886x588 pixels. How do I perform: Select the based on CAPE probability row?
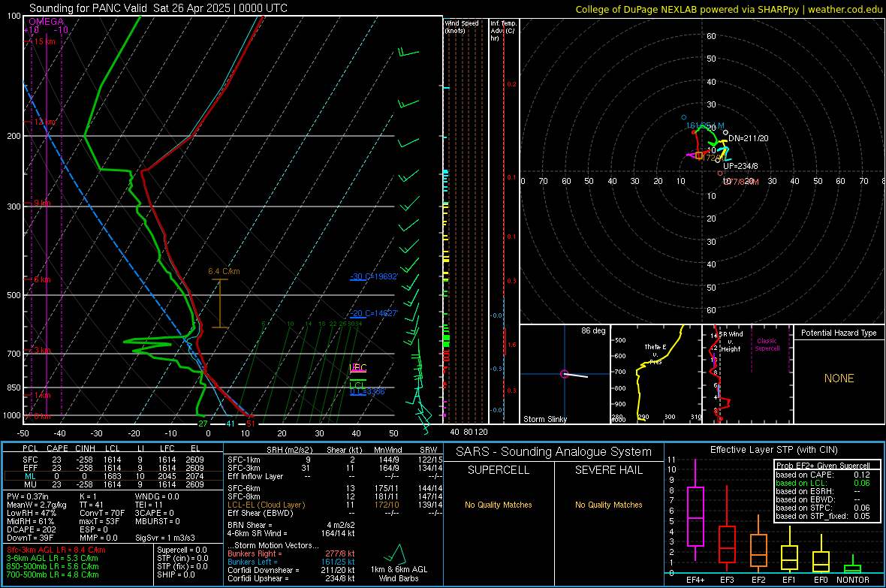823,475
